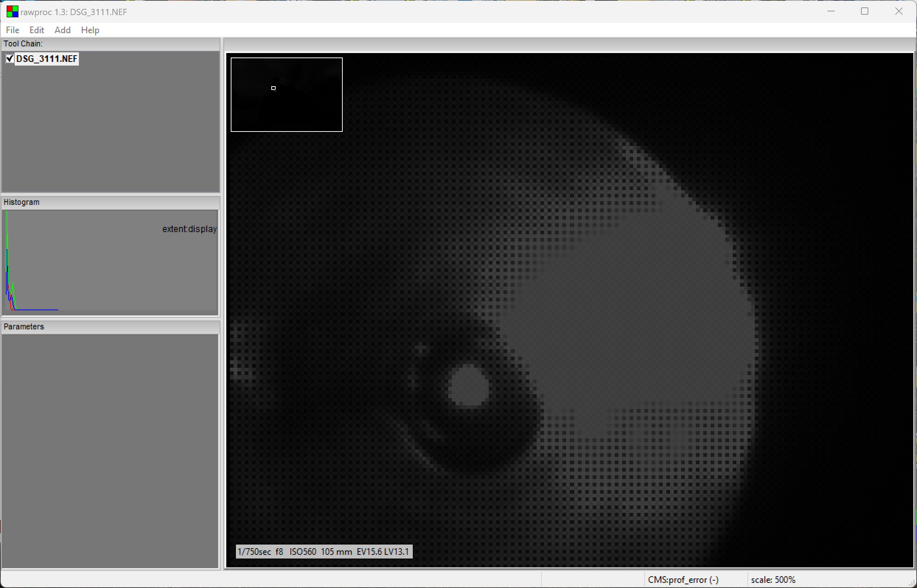Viewport: 917px width, 588px height.
Task: Open the Help menu
Action: 90,30
